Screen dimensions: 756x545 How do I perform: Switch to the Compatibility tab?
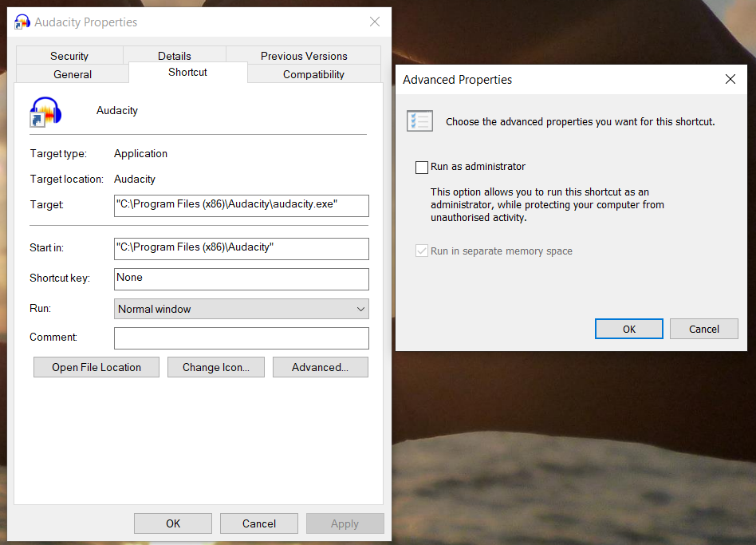pos(313,74)
